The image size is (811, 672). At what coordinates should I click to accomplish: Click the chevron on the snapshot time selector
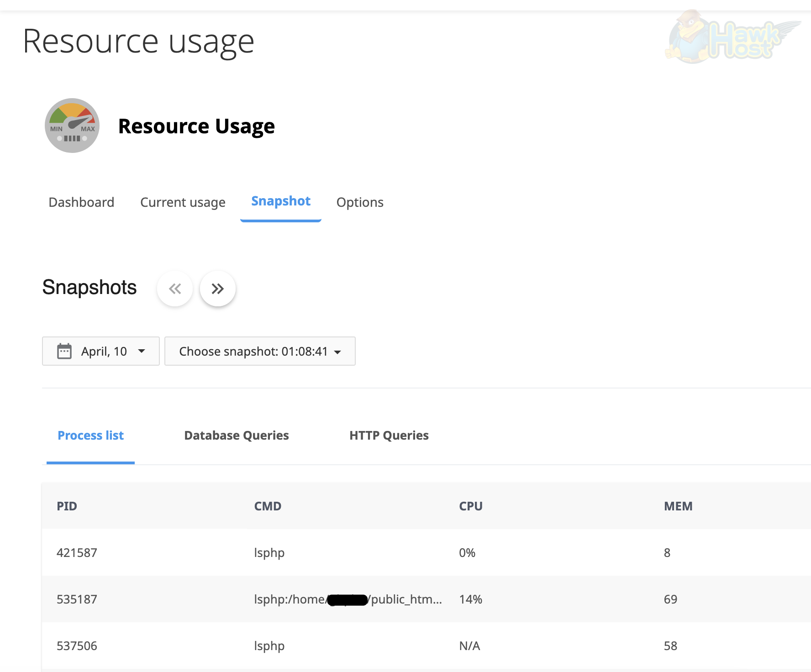pos(337,352)
